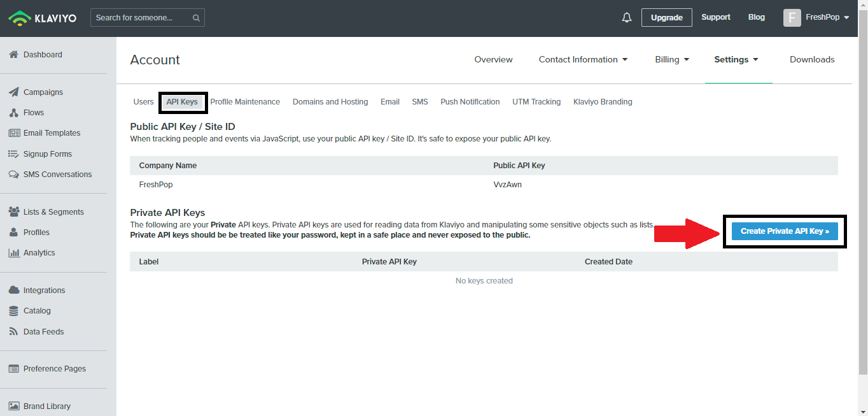Image resolution: width=868 pixels, height=416 pixels.
Task: Open the UTM Tracking sub-tab
Action: 536,102
